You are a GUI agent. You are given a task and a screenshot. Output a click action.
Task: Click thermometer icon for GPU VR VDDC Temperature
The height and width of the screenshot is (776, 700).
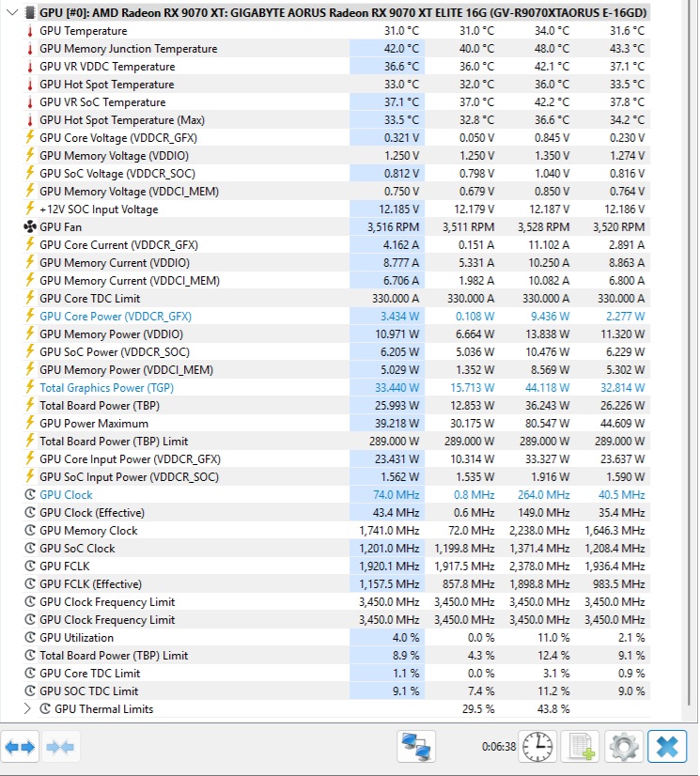30,67
